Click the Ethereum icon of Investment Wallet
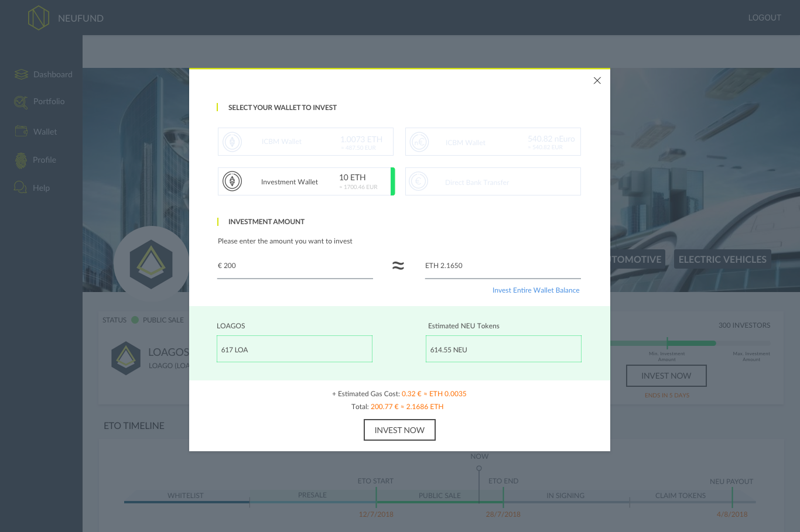The height and width of the screenshot is (532, 800). point(233,181)
